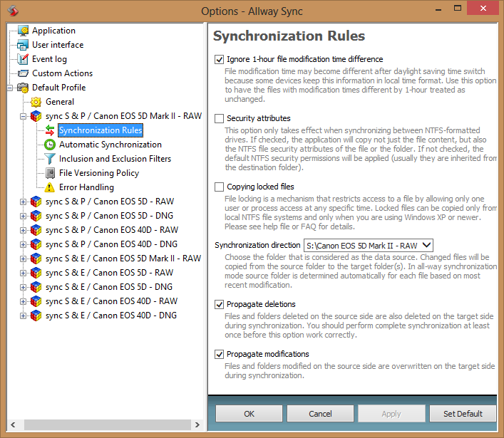The width and height of the screenshot is (504, 438).
Task: Expand the S & E Canon EOS 5D Mark II - RAW node
Action: [23, 259]
